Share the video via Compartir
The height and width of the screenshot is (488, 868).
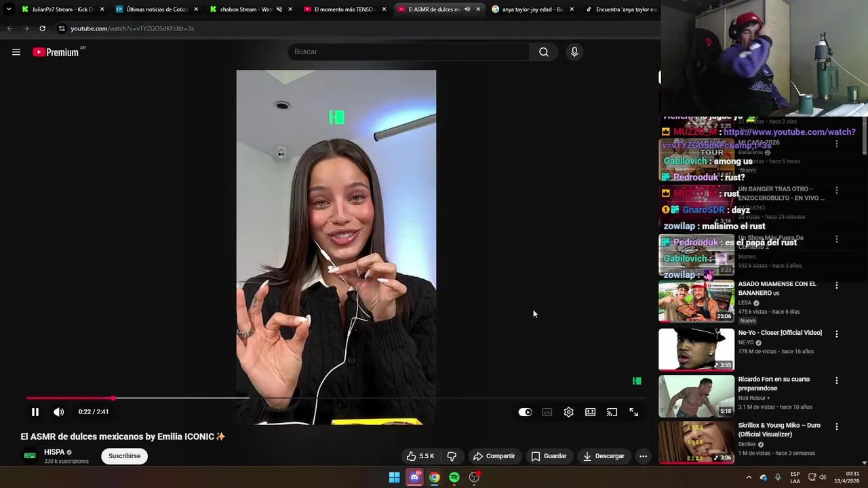click(494, 456)
